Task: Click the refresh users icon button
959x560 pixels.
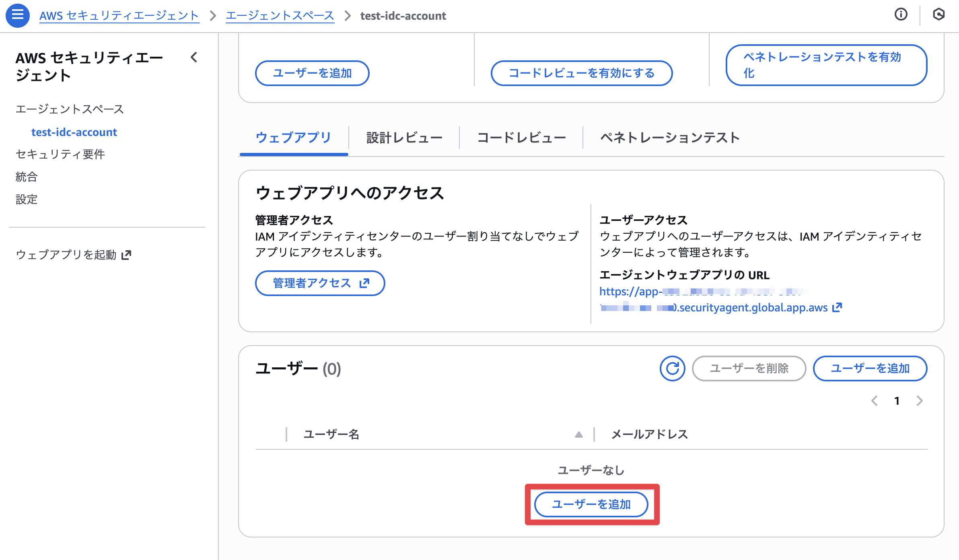Action: [672, 368]
